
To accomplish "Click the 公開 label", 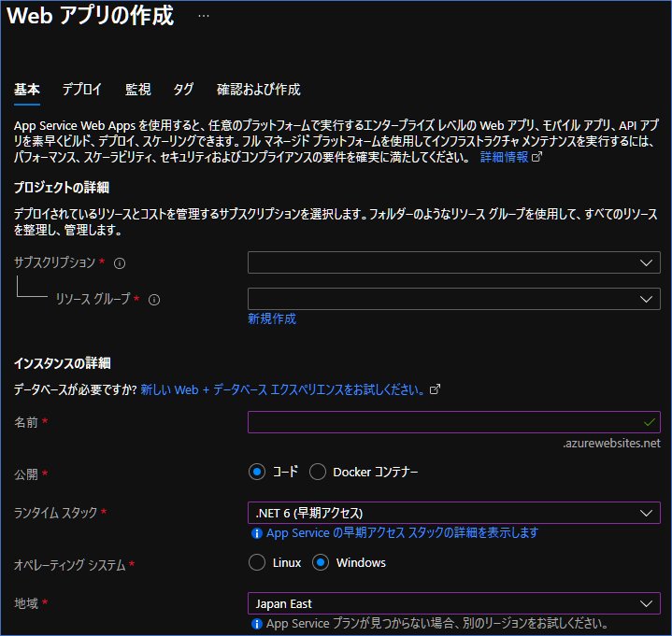I will click(26, 474).
